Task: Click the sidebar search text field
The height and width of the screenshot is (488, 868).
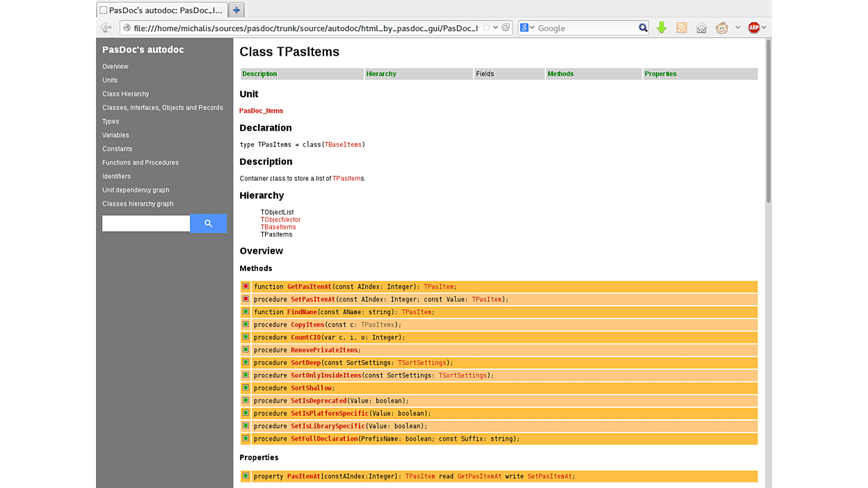Action: 146,223
